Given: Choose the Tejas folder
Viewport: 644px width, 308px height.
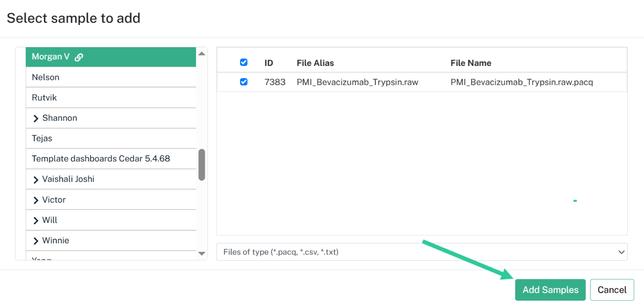Looking at the screenshot, I should tap(111, 139).
